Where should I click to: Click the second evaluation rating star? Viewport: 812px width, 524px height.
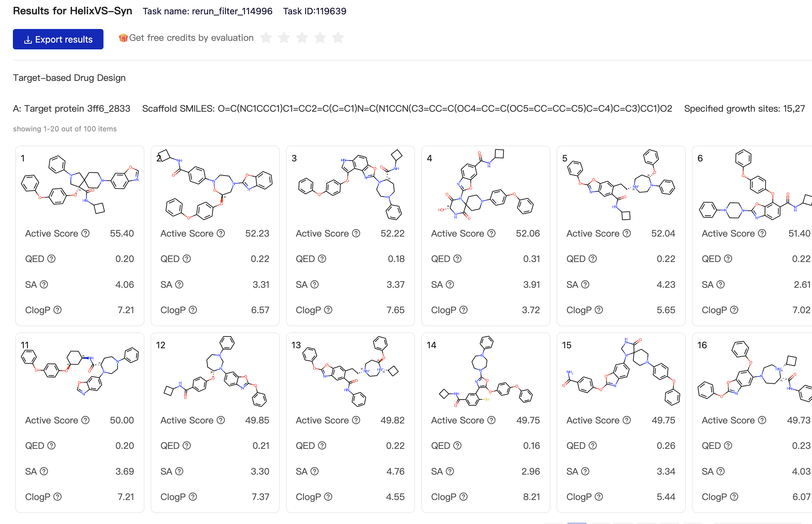[x=284, y=38]
